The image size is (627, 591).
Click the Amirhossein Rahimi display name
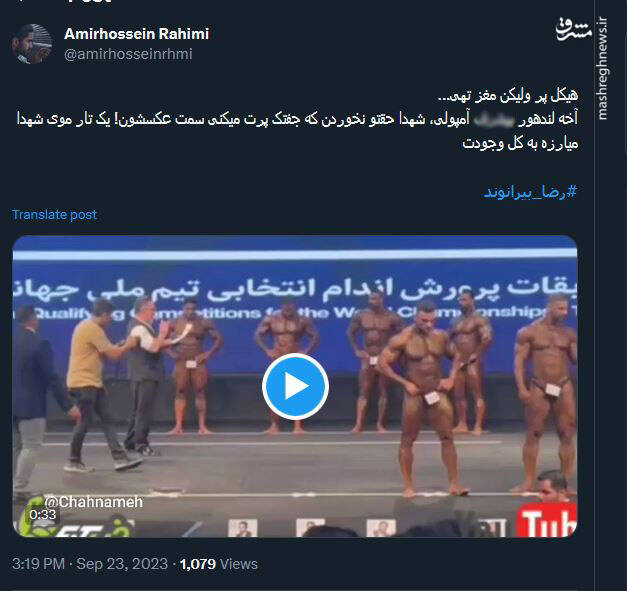[136, 34]
